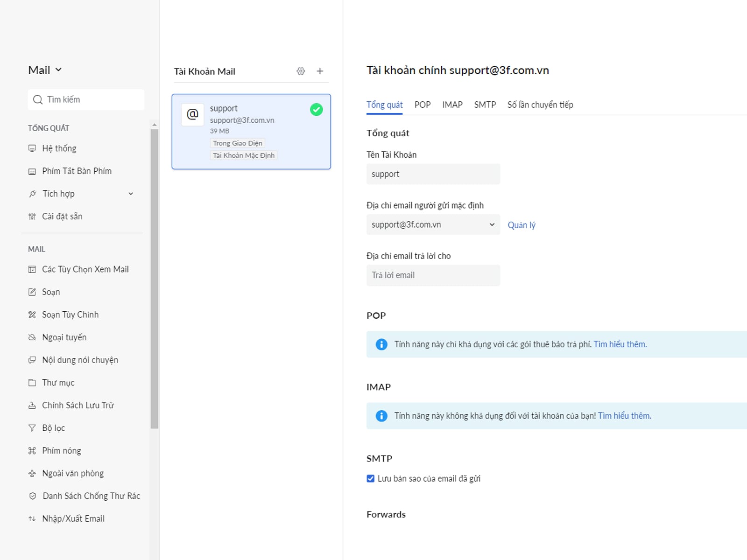This screenshot has width=747, height=560.
Task: Open default sender email address dropdown
Action: [433, 224]
